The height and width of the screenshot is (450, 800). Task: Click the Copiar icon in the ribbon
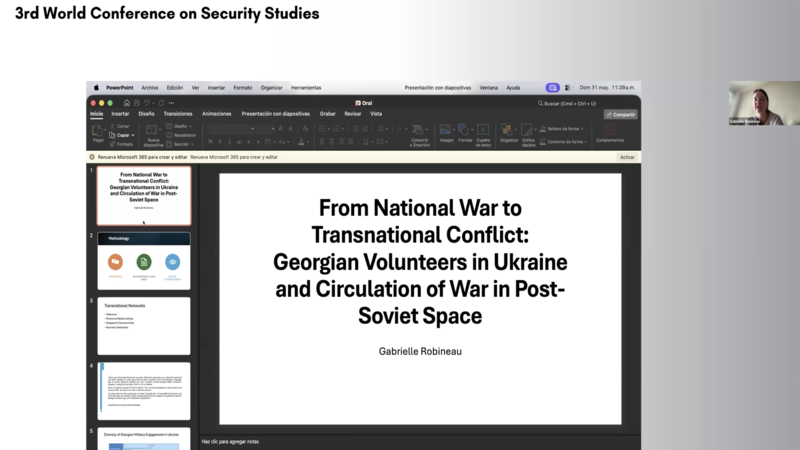[113, 135]
